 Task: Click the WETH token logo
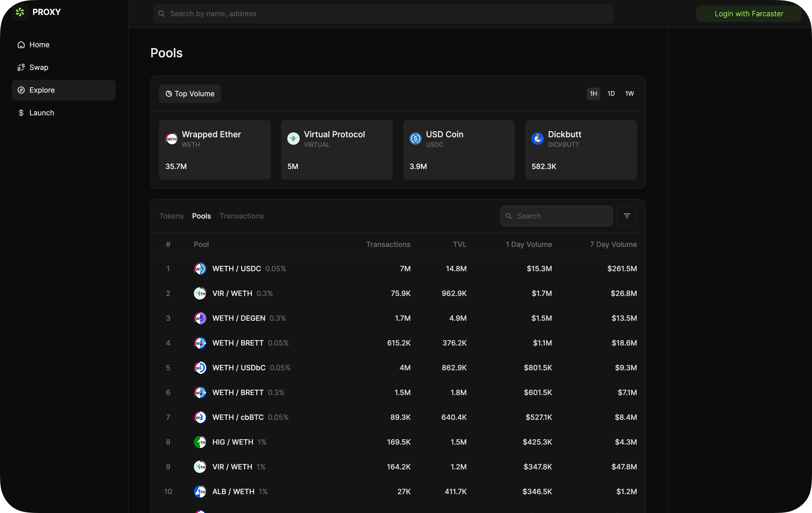172,139
